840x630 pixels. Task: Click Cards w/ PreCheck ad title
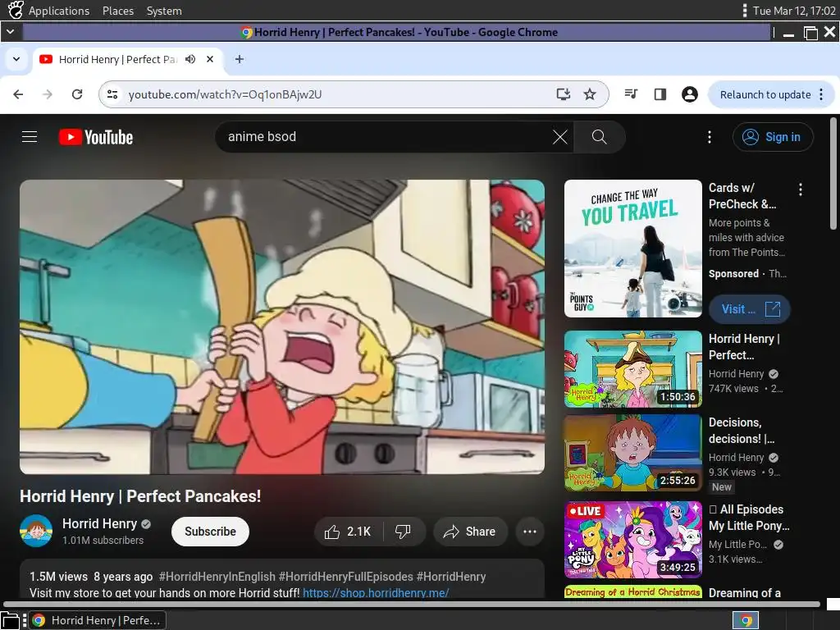coord(742,196)
